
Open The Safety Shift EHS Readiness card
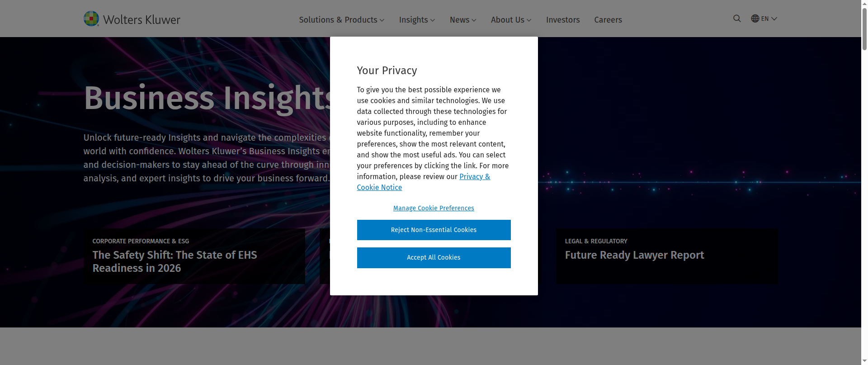pyautogui.click(x=194, y=256)
